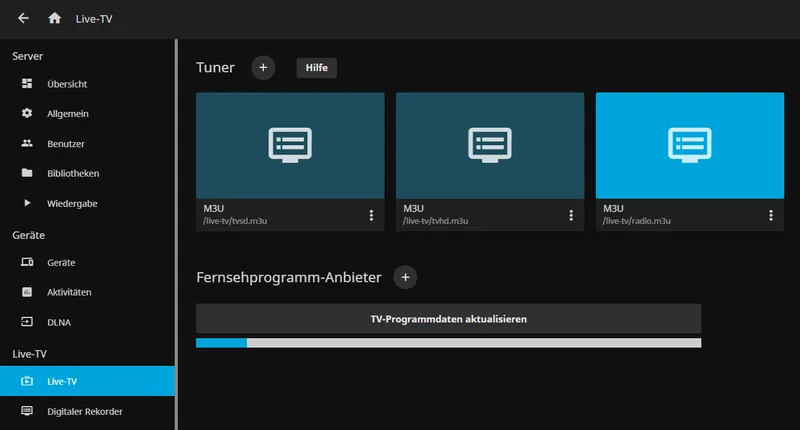This screenshot has height=430, width=800.
Task: Open the Aktivitäten menu entry
Action: tap(87, 292)
